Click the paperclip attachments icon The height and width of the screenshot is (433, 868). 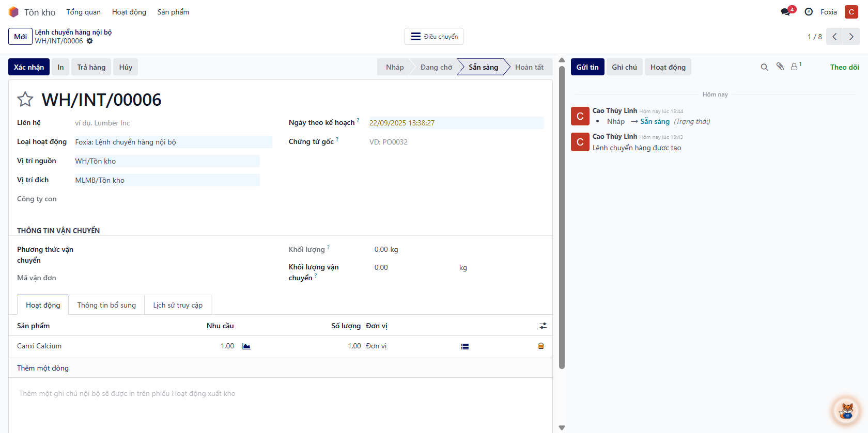pyautogui.click(x=780, y=67)
